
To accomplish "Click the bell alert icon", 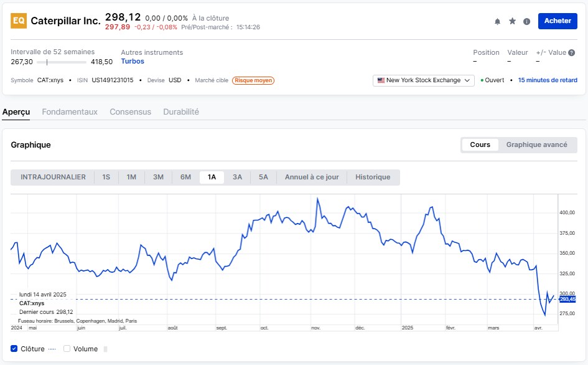I will 497,21.
